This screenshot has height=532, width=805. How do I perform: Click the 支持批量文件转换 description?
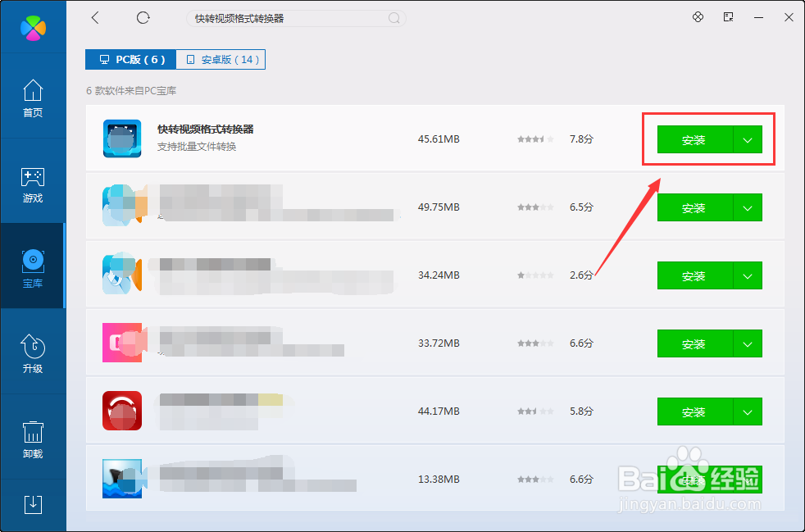[x=197, y=147]
